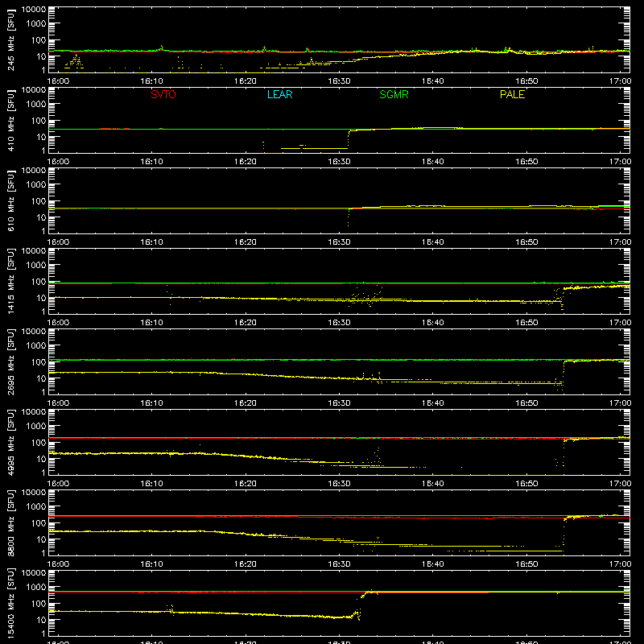
Task: Click the 100 y-axis value on 1415 MHz panel
Action: 38,282
